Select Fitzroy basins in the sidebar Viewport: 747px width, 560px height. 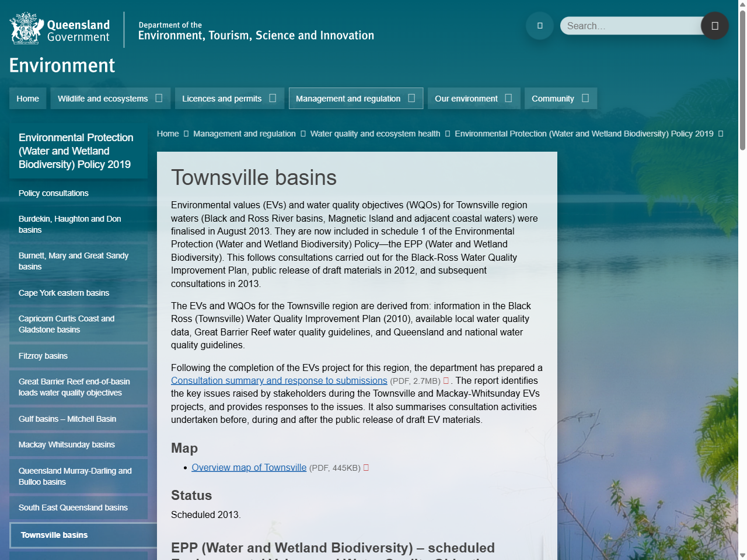[43, 356]
